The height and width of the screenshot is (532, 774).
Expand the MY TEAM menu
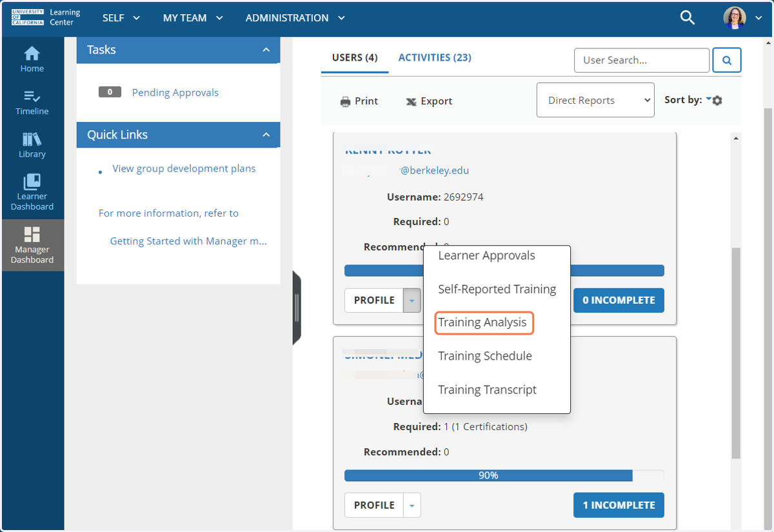[x=193, y=18]
